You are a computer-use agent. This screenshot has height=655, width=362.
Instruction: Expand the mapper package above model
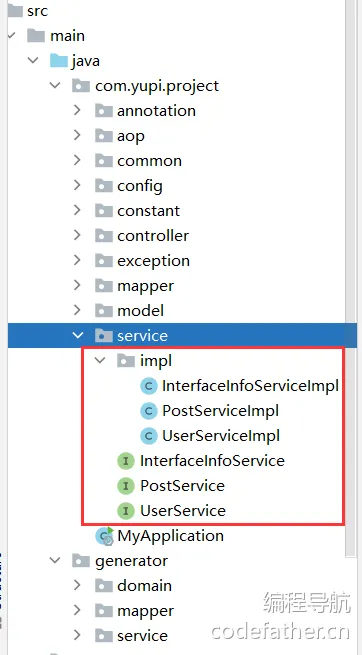point(77,285)
